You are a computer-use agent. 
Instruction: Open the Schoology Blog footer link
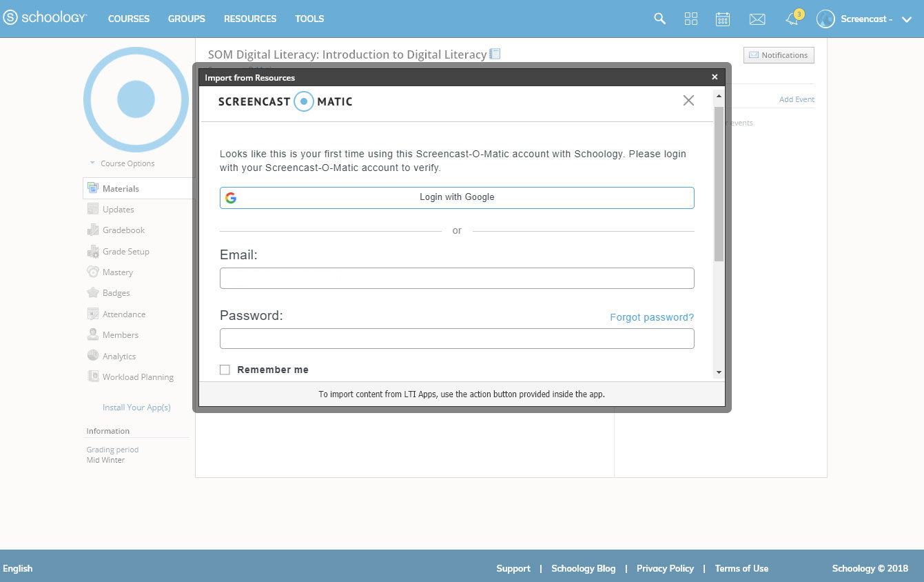584,568
